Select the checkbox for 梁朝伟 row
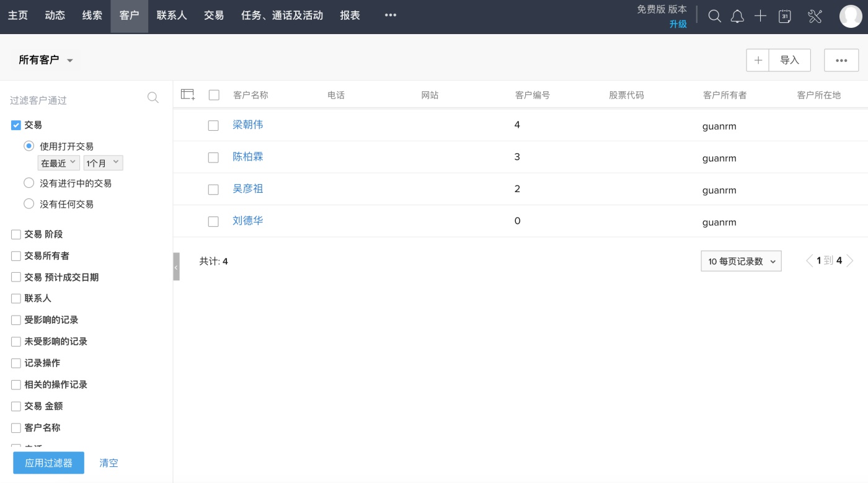 [x=213, y=125]
